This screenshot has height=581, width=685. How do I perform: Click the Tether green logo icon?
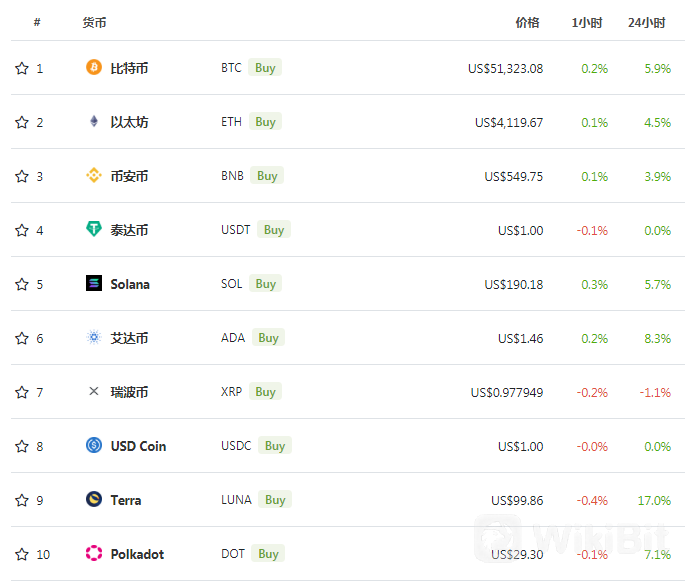tap(93, 229)
